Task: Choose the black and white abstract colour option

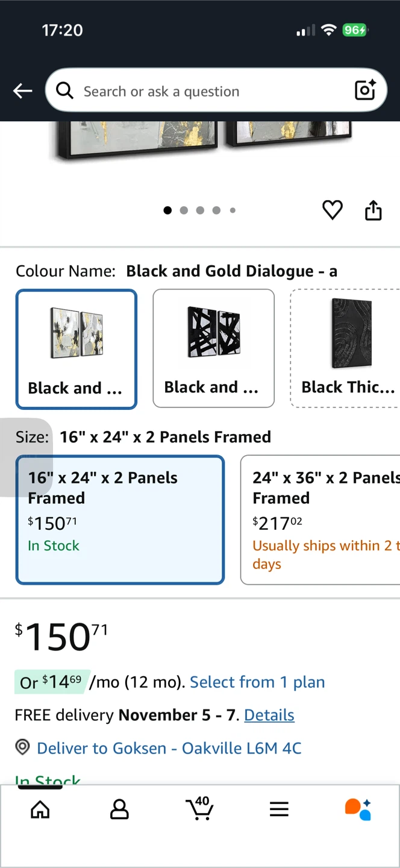Action: (213, 348)
